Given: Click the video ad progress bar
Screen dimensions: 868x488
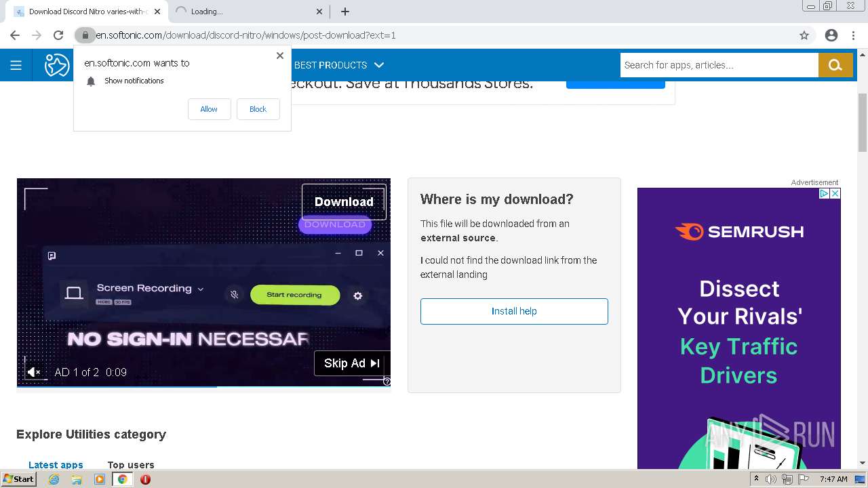Looking at the screenshot, I should click(x=203, y=387).
